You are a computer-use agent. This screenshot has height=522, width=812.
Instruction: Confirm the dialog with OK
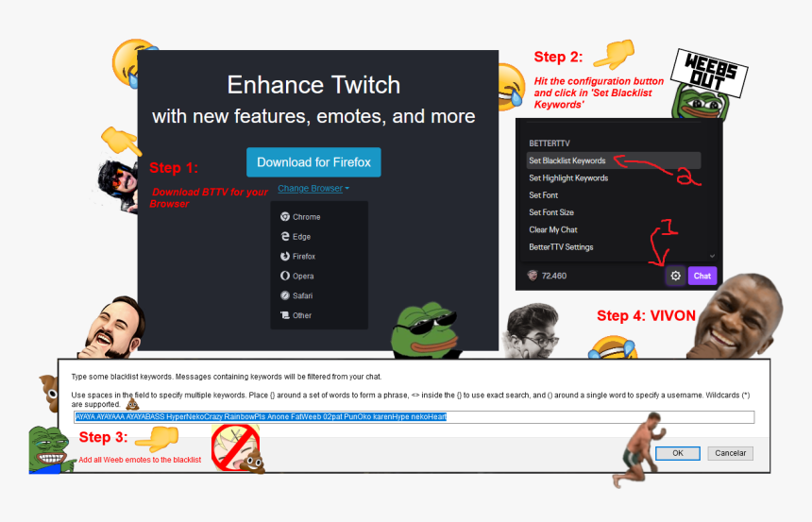click(678, 453)
